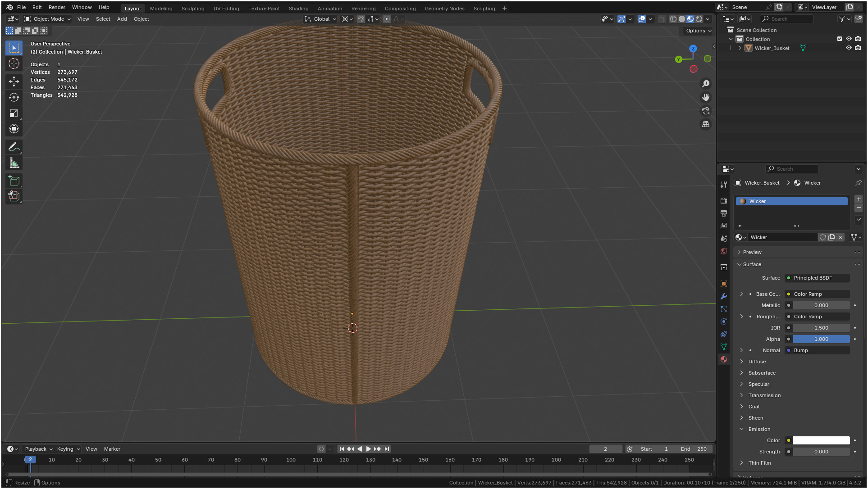Click the Bump normal input button
Screen dimensions: 868x489
click(817, 350)
